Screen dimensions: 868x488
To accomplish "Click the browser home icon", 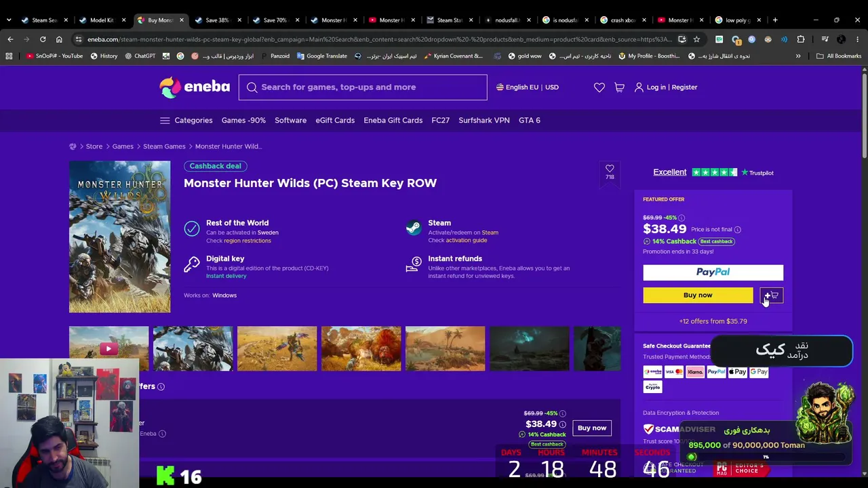I will pyautogui.click(x=59, y=39).
